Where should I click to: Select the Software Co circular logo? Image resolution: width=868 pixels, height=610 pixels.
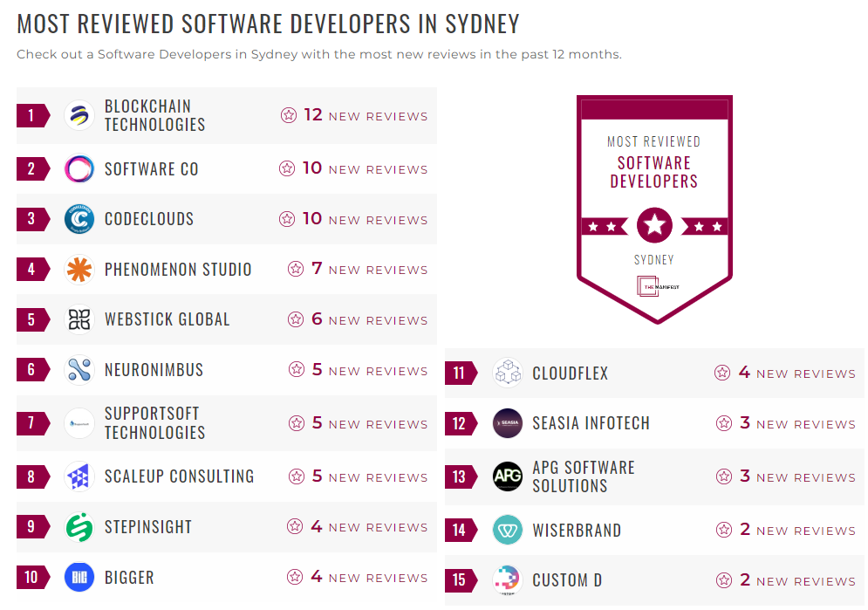[x=79, y=168]
